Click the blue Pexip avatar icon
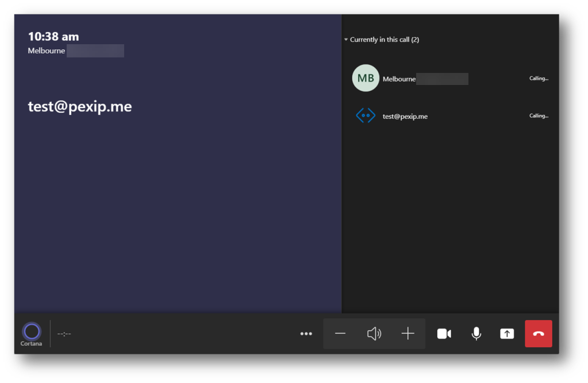 (366, 116)
